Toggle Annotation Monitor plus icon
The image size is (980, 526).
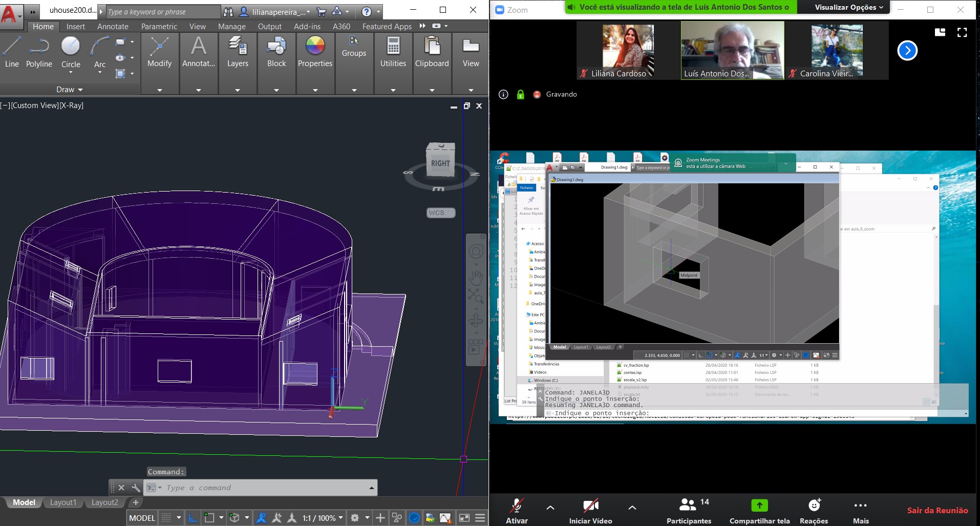[380, 518]
